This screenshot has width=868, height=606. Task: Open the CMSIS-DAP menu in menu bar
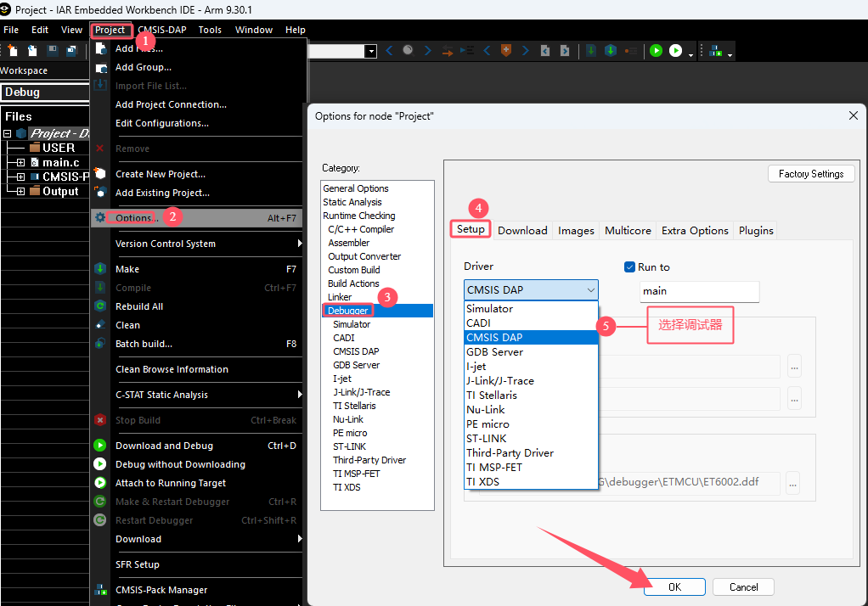(161, 30)
